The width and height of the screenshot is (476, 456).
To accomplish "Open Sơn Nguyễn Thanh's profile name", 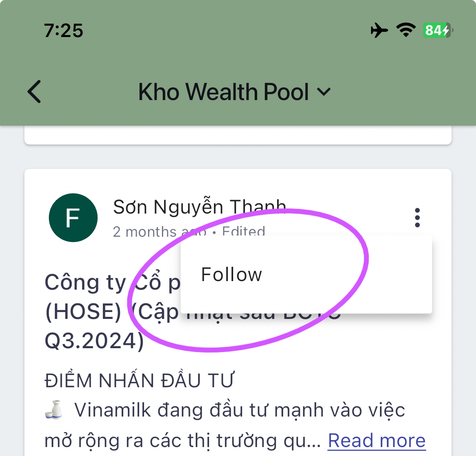I will [199, 207].
